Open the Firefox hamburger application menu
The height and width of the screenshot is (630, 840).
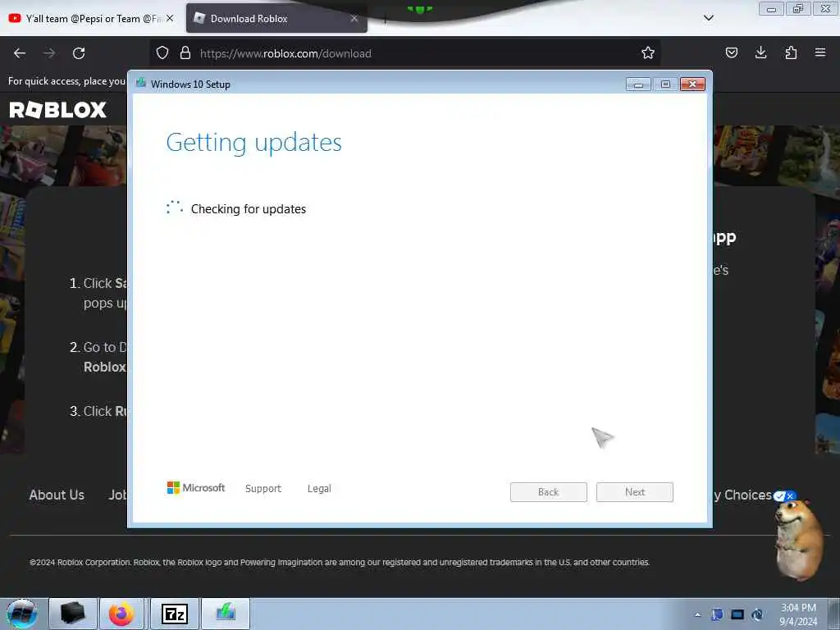point(820,52)
